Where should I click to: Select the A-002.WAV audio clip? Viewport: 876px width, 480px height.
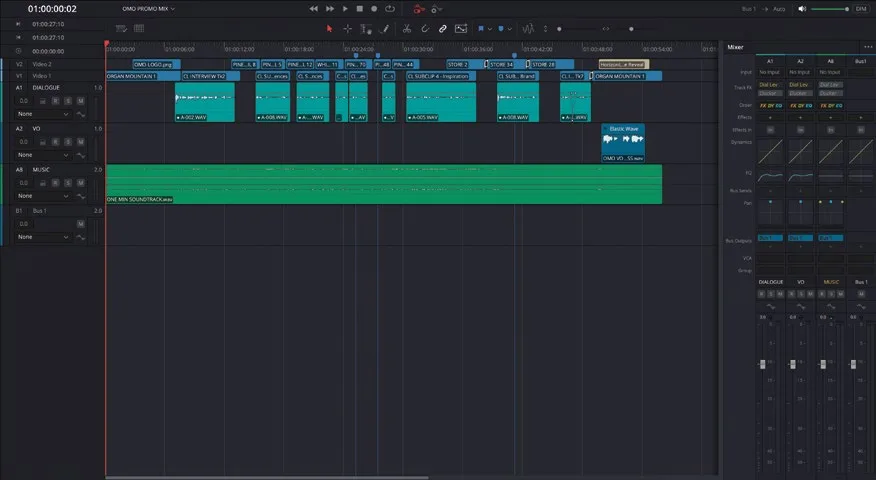tap(204, 102)
